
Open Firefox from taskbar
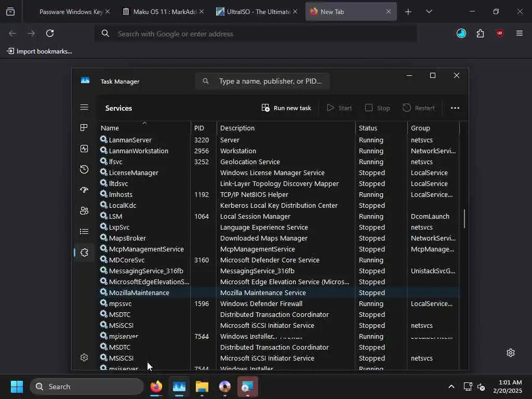(156, 387)
